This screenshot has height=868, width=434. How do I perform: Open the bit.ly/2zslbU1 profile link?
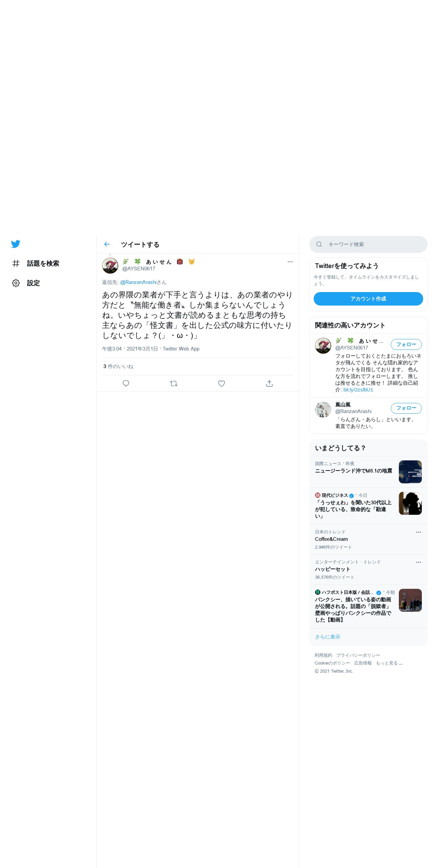click(358, 390)
